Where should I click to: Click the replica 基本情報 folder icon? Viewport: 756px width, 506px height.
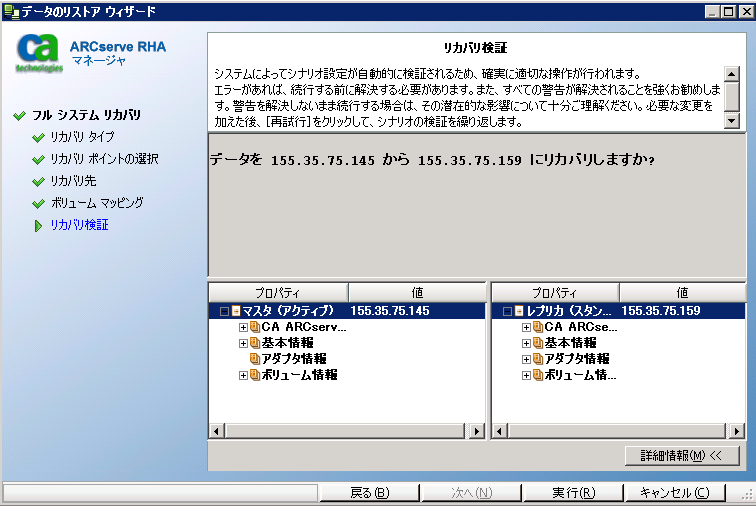pyautogui.click(x=538, y=343)
